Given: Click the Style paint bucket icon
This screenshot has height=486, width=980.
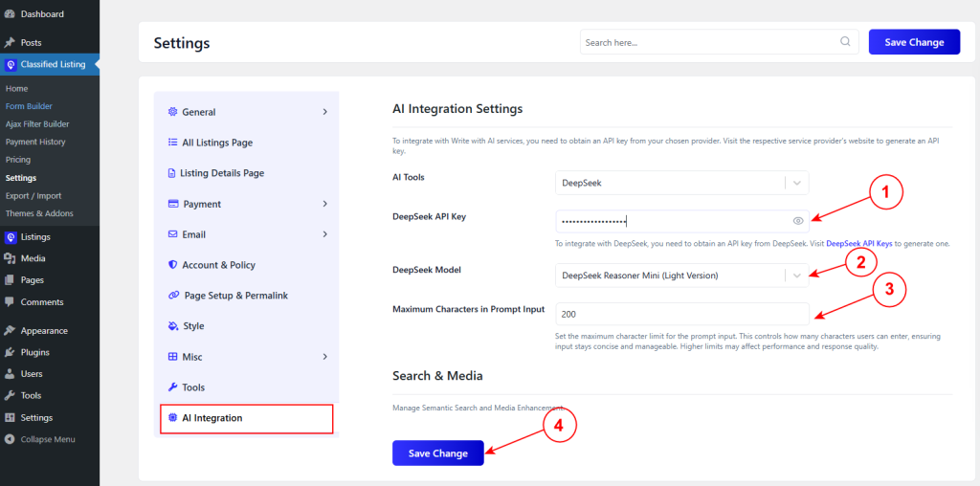Looking at the screenshot, I should [x=173, y=326].
